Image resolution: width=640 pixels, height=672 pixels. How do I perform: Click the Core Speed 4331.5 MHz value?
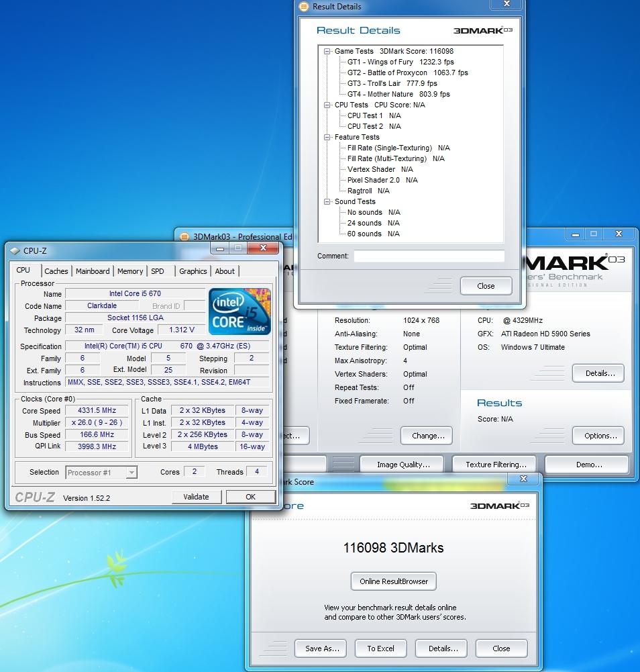click(x=97, y=411)
